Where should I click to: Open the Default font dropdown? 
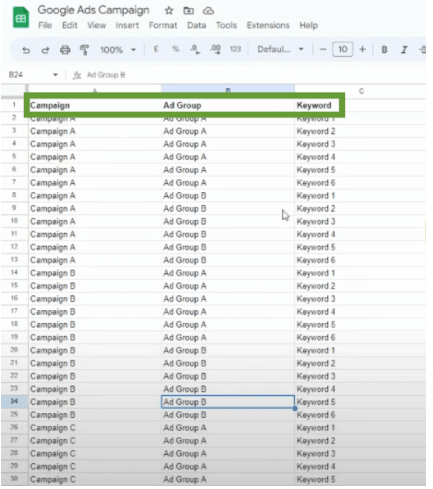280,49
